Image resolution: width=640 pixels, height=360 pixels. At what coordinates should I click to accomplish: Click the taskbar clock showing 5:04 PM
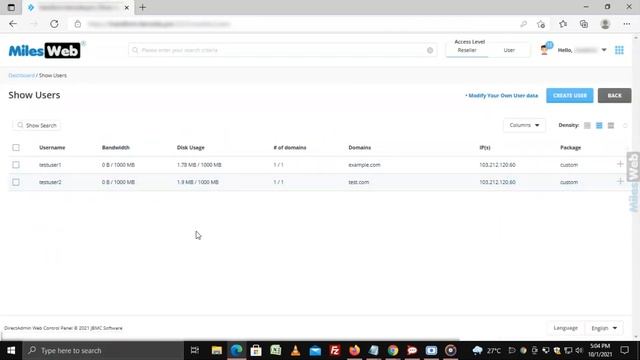point(600,351)
